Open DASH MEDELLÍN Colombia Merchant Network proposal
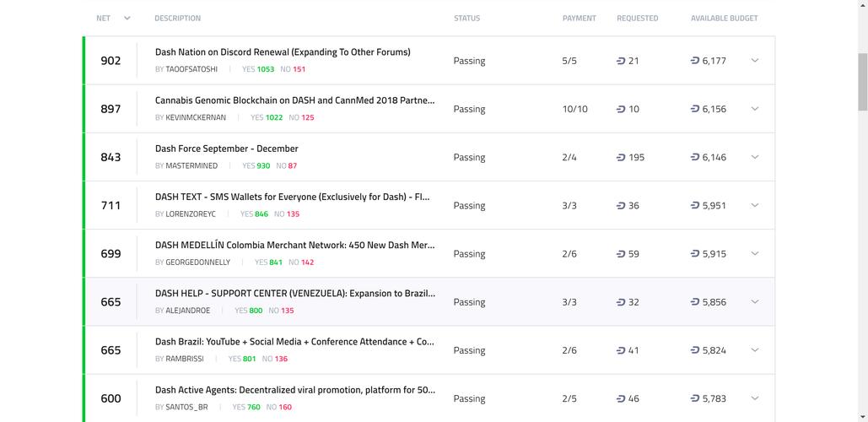 [x=295, y=245]
